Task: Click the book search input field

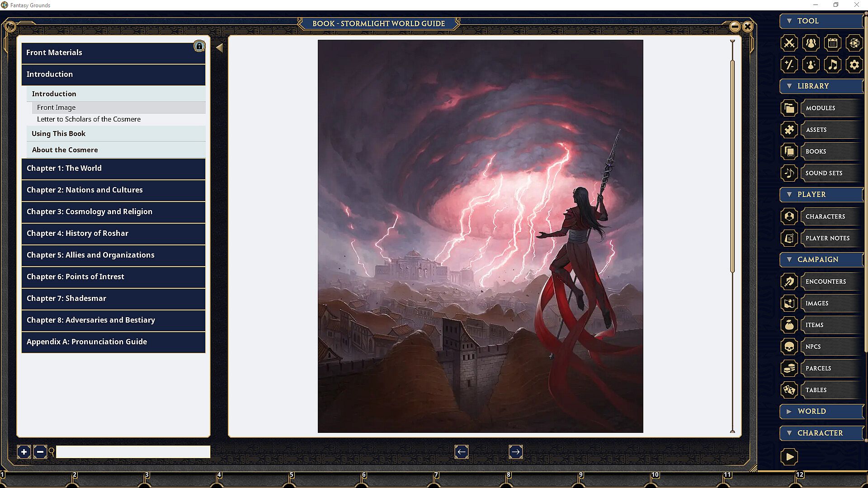Action: coord(133,452)
